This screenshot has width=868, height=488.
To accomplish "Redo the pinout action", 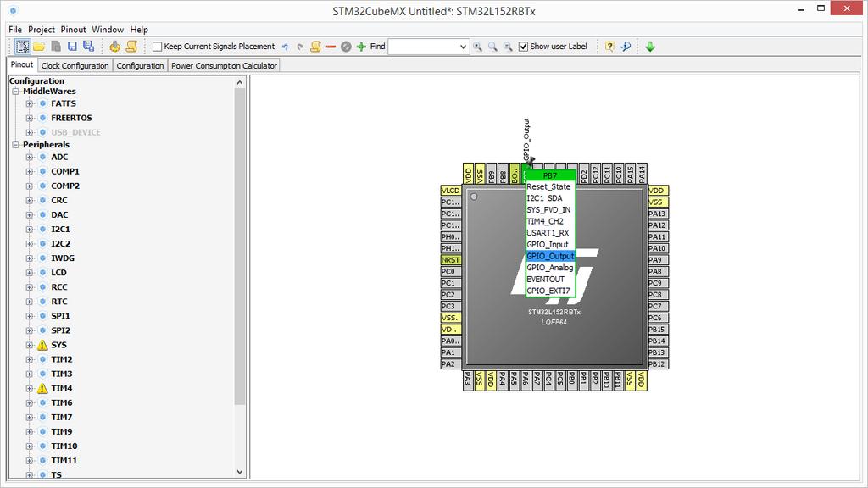I will pyautogui.click(x=300, y=47).
